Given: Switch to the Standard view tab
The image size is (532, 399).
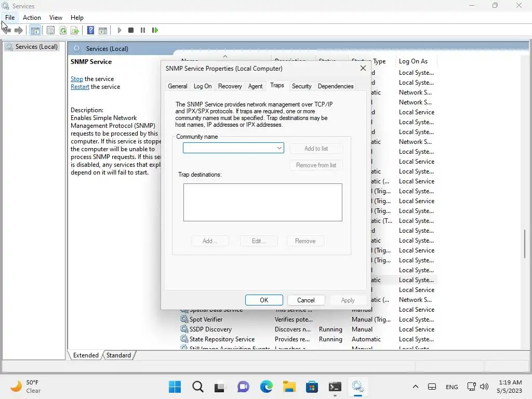Looking at the screenshot, I should [x=119, y=355].
